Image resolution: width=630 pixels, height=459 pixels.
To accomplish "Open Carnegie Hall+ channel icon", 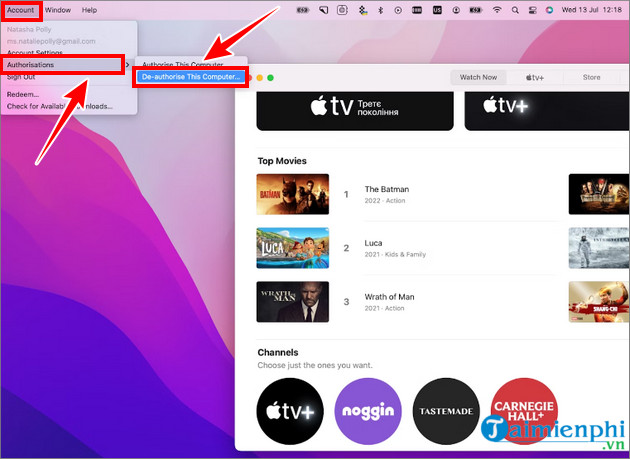I will tap(524, 411).
